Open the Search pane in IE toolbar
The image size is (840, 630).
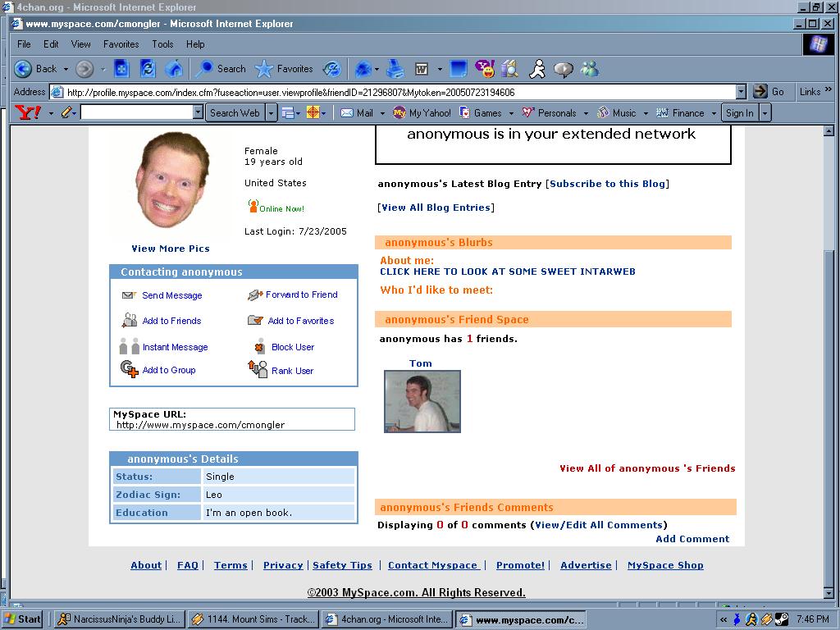pyautogui.click(x=221, y=69)
